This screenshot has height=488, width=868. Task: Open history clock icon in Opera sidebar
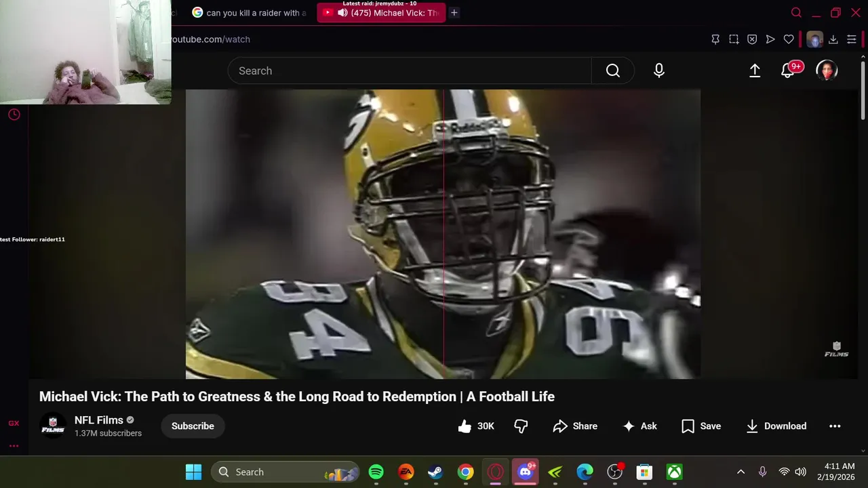(14, 115)
